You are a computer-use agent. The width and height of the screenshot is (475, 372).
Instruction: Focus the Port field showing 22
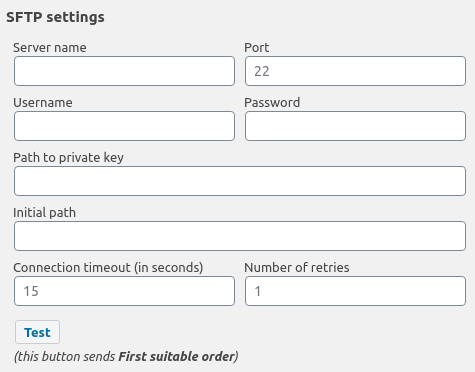(x=355, y=71)
